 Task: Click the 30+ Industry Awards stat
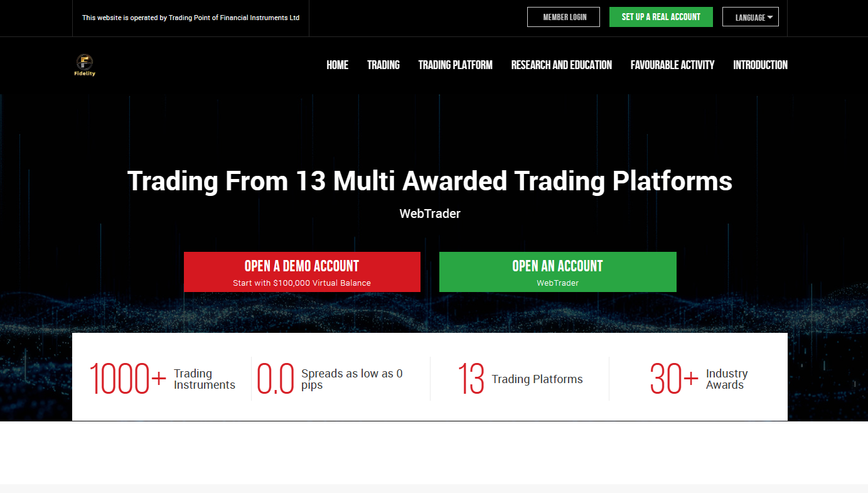698,379
